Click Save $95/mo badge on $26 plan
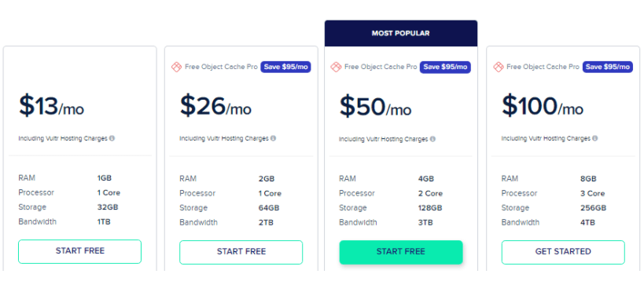The height and width of the screenshot is (285, 644). (x=286, y=67)
